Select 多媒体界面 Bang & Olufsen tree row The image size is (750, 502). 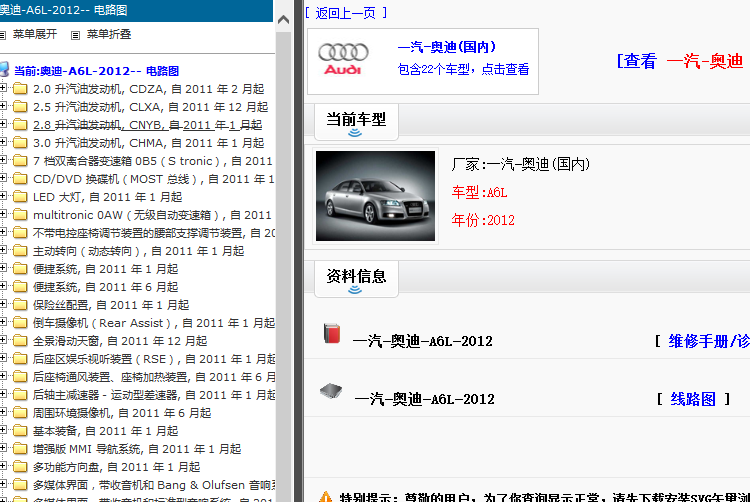pyautogui.click(x=154, y=485)
